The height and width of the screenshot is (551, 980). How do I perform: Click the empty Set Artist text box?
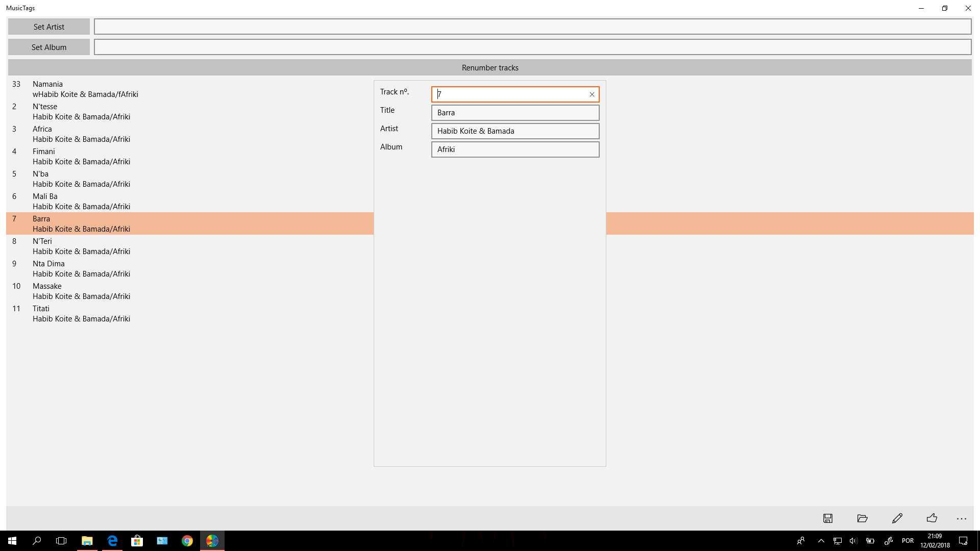pyautogui.click(x=532, y=27)
